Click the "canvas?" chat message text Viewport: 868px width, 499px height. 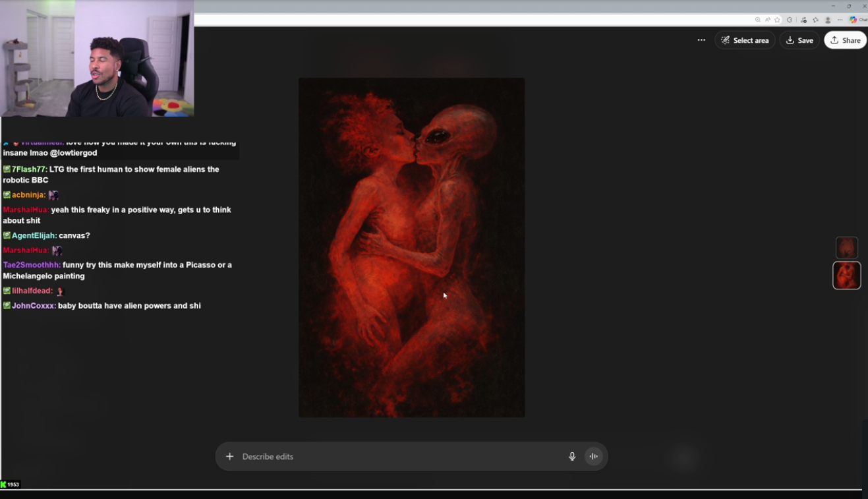(74, 235)
